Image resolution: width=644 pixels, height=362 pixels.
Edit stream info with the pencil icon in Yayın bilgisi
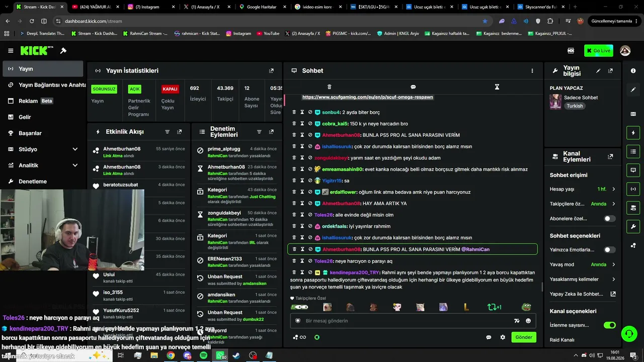[x=598, y=71]
